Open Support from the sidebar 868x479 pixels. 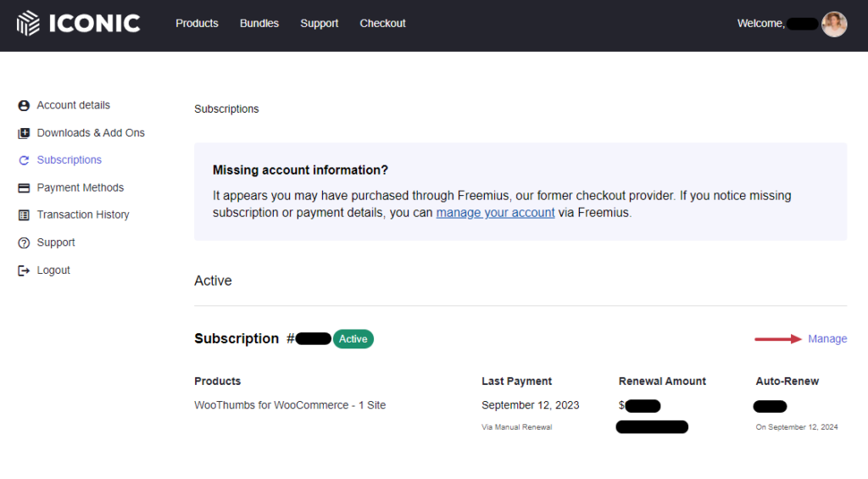(x=56, y=242)
